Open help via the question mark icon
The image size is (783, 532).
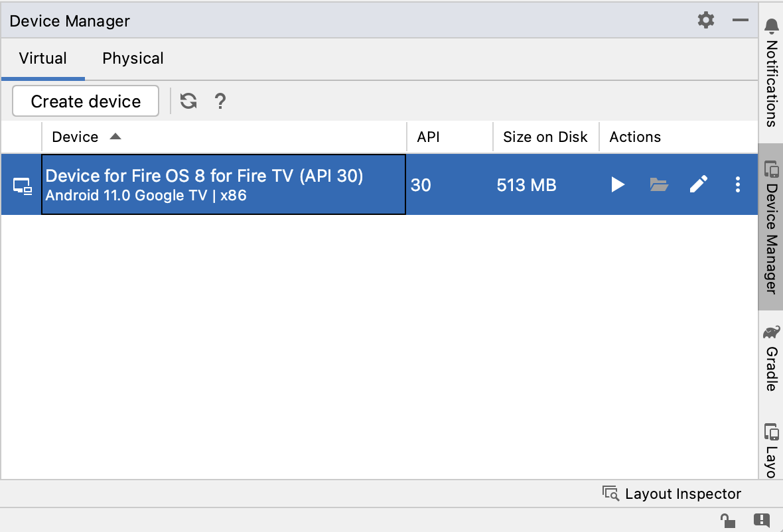coord(220,101)
